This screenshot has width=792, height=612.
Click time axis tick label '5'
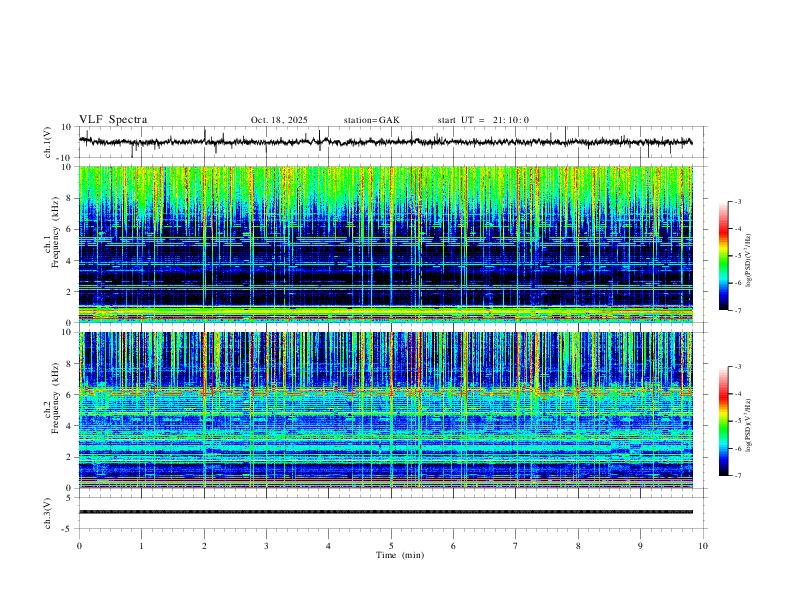391,546
